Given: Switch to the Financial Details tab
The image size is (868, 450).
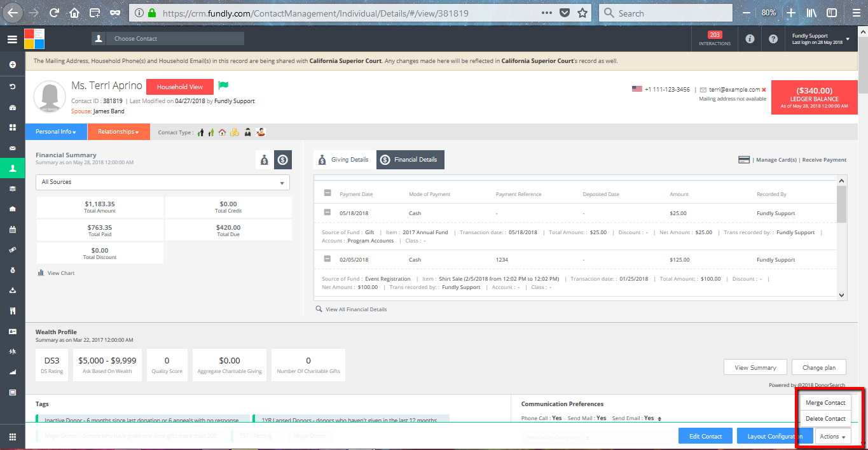Looking at the screenshot, I should pos(410,160).
